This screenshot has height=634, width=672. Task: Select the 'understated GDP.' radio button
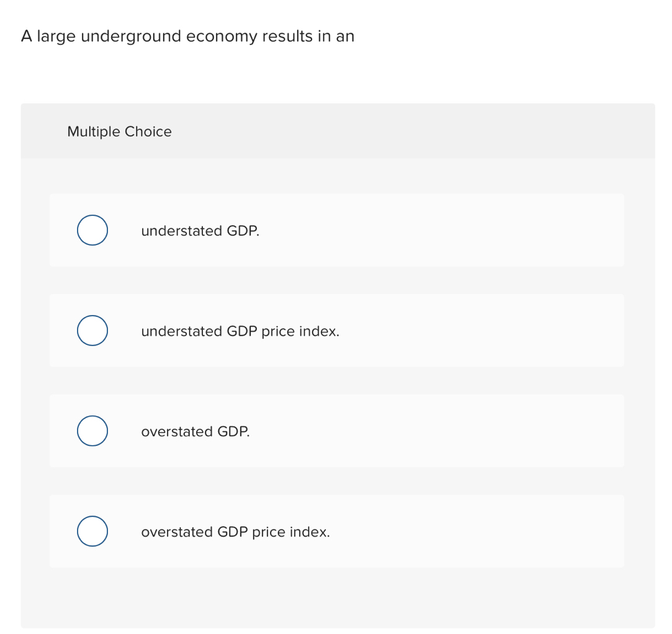tap(92, 230)
